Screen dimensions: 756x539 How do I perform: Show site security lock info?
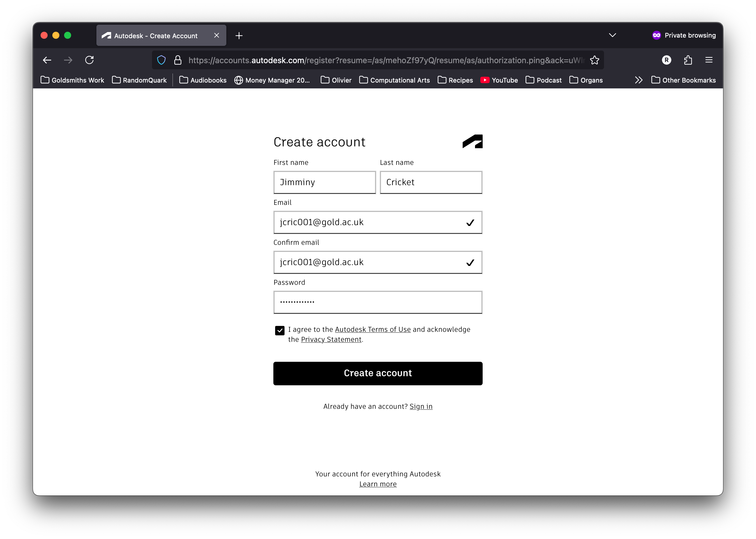pos(178,60)
